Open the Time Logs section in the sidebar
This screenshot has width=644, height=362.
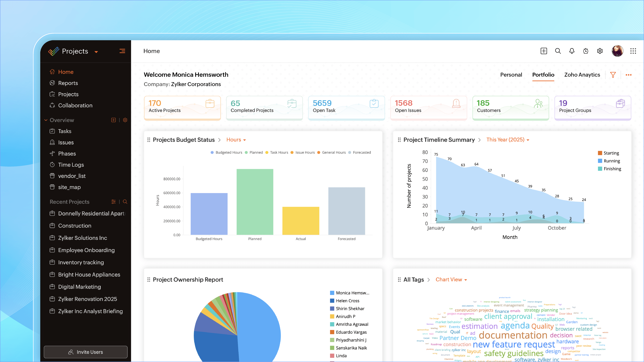pos(71,165)
